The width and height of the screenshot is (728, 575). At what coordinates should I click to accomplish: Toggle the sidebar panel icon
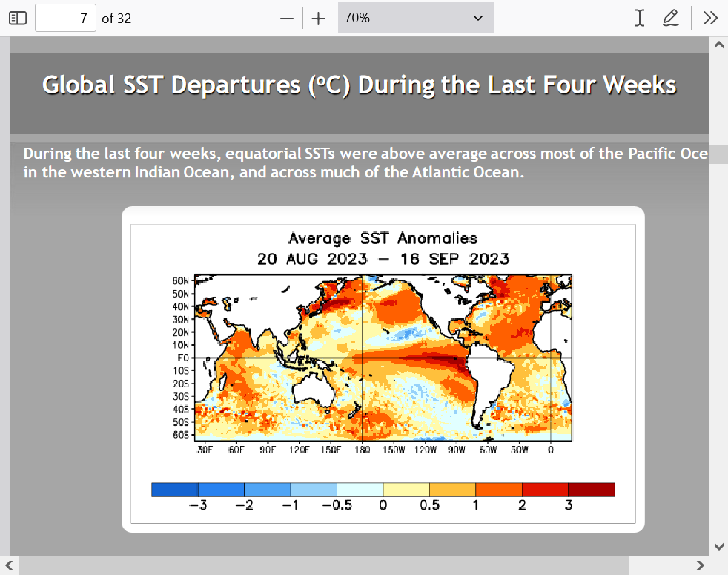coord(17,18)
